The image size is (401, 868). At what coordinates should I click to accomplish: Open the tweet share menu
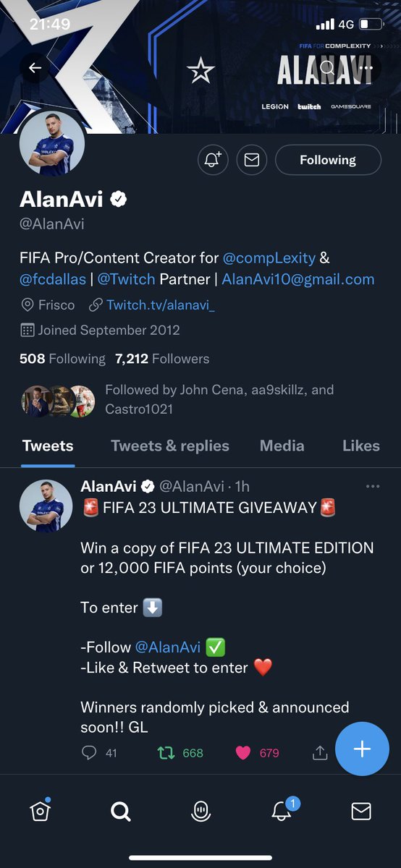(320, 753)
